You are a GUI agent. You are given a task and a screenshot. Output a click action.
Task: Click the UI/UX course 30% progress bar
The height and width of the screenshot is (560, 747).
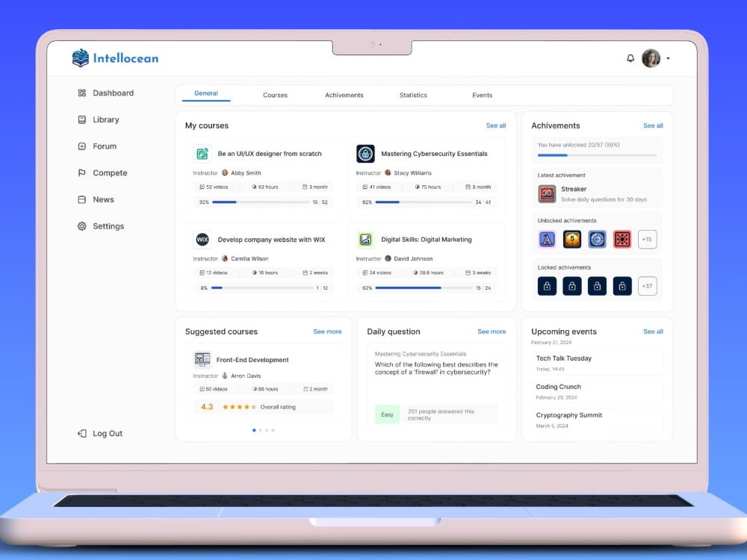(261, 202)
